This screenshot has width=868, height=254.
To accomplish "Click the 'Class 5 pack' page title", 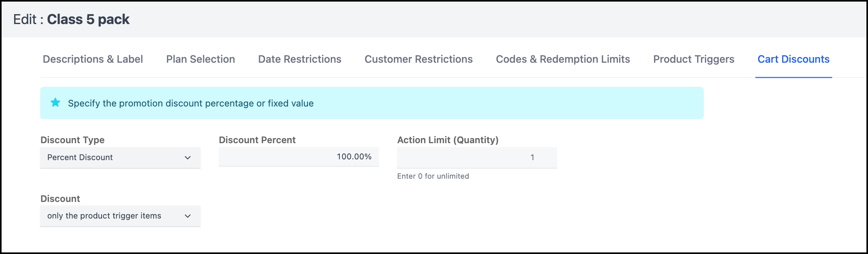I will (88, 19).
